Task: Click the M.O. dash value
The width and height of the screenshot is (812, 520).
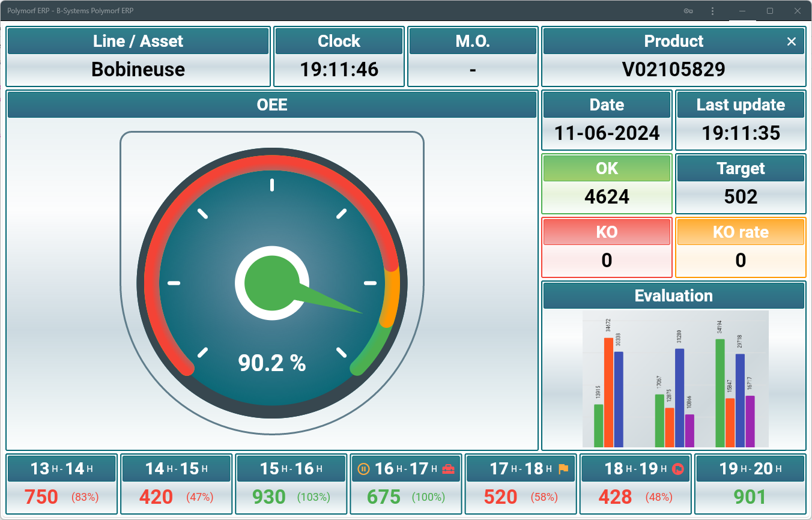Action: click(x=473, y=70)
